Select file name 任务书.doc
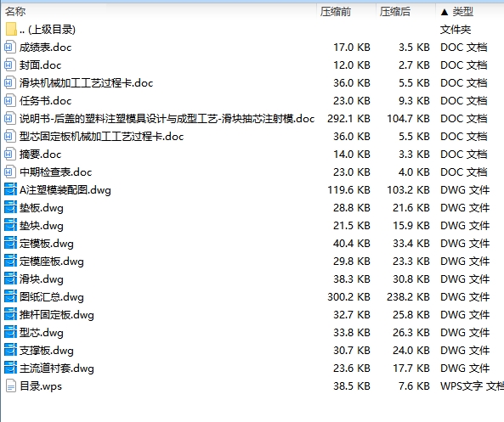504x422 pixels. coord(45,101)
